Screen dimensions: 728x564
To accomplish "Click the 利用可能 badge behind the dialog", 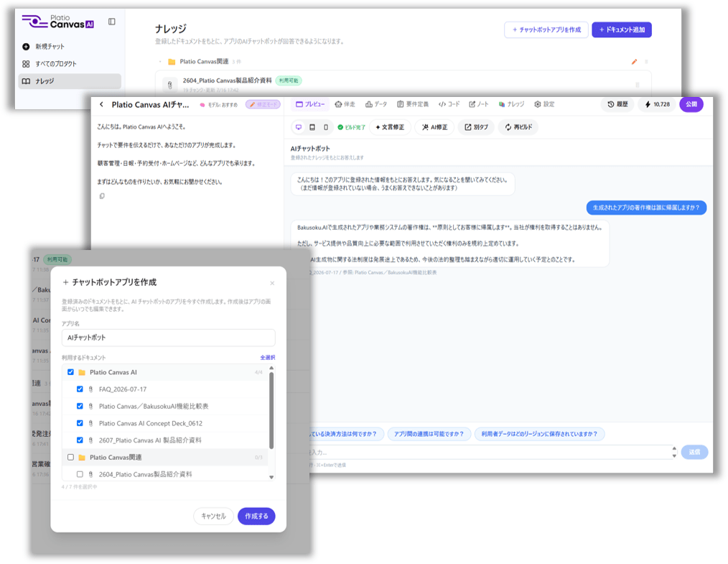I will coord(57,259).
